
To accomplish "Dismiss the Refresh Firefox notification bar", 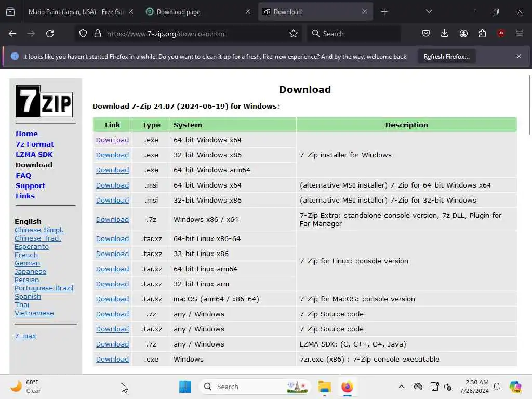I will (x=519, y=56).
